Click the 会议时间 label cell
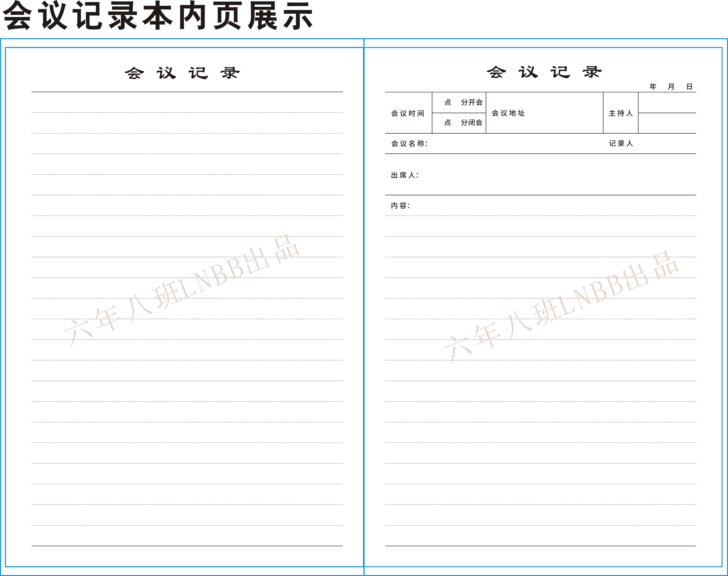The width and height of the screenshot is (728, 576). click(x=408, y=113)
